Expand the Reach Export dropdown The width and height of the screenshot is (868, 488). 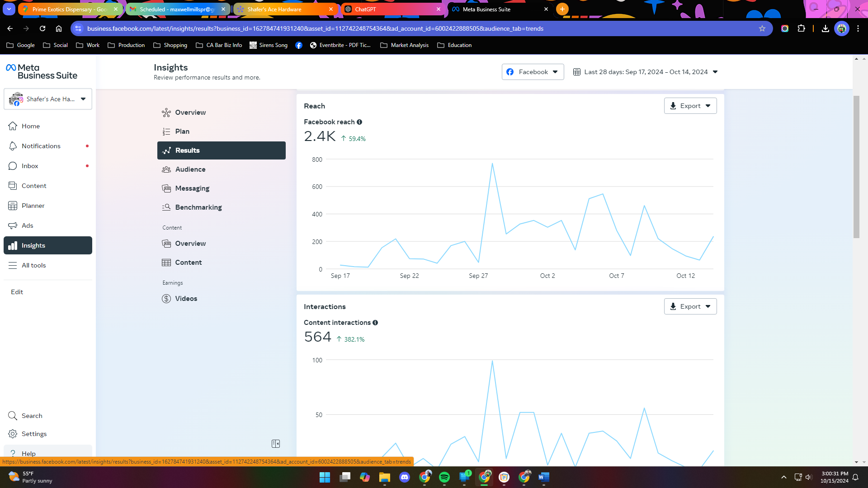690,106
